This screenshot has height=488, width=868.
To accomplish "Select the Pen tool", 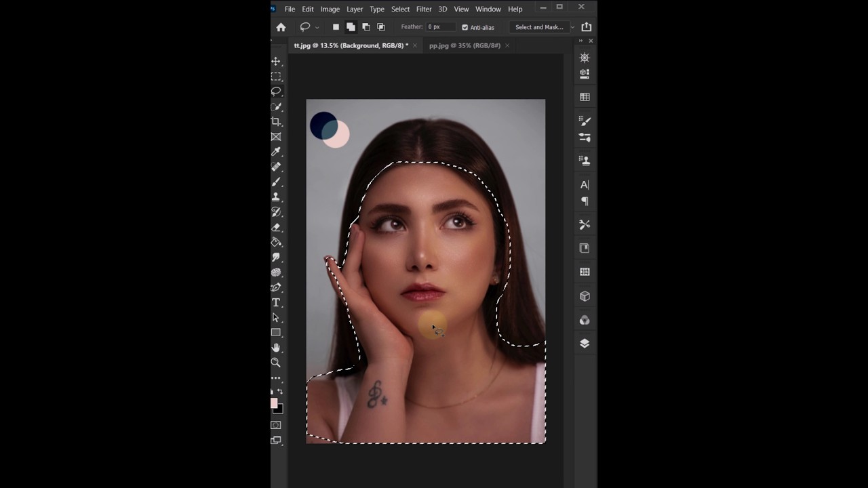I will click(276, 287).
